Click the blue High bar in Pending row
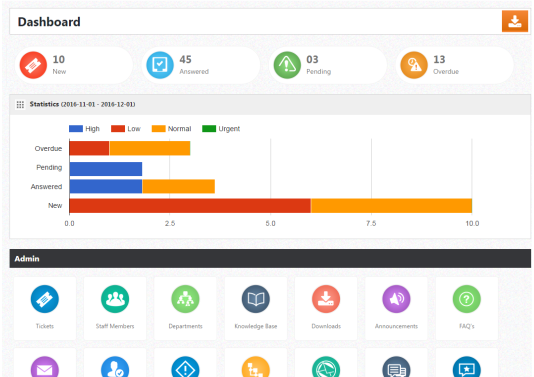Image resolution: width=534 pixels, height=377 pixels. tap(106, 169)
